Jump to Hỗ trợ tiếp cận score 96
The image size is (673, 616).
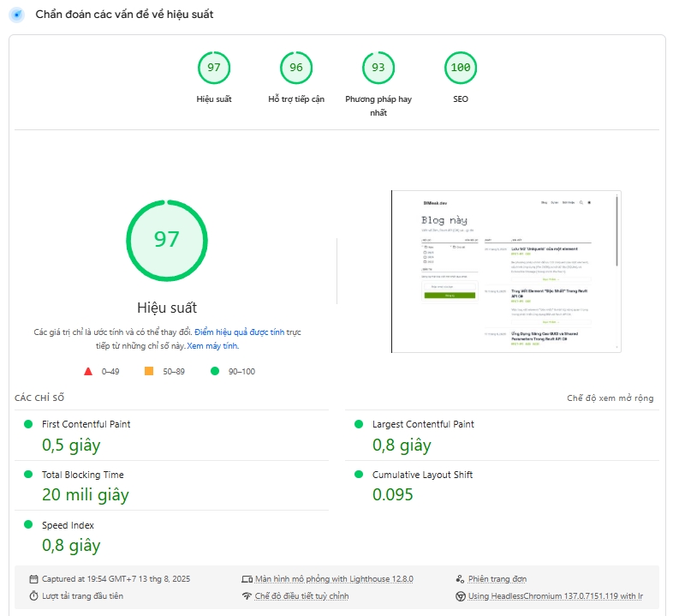[x=296, y=68]
